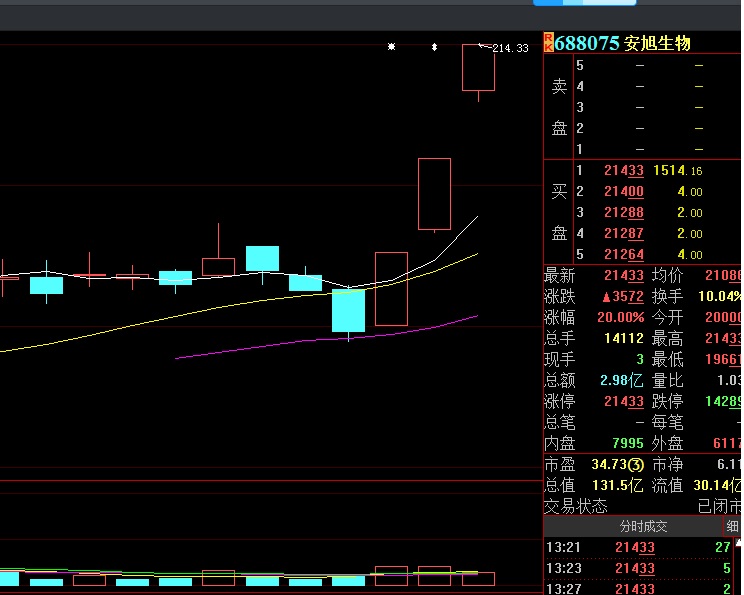Select the 13:21 trade record row

coord(640,547)
